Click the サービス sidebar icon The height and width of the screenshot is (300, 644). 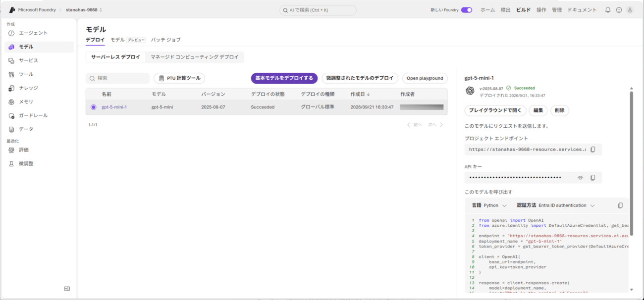click(11, 60)
